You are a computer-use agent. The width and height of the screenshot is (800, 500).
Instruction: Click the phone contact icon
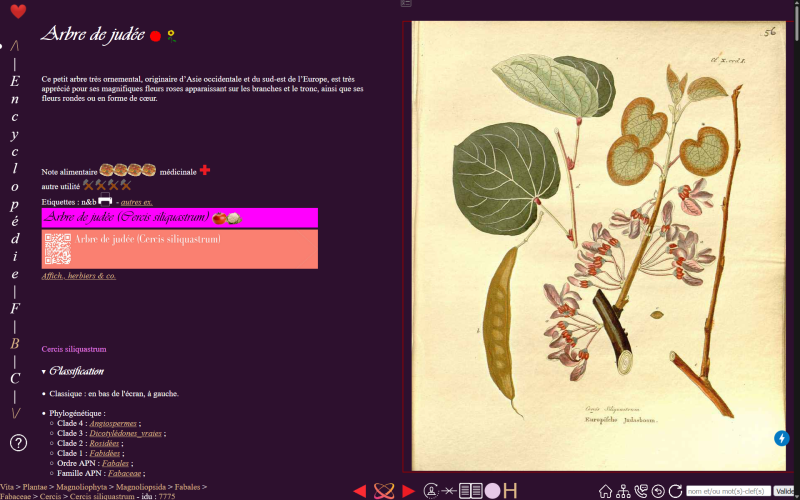point(640,491)
